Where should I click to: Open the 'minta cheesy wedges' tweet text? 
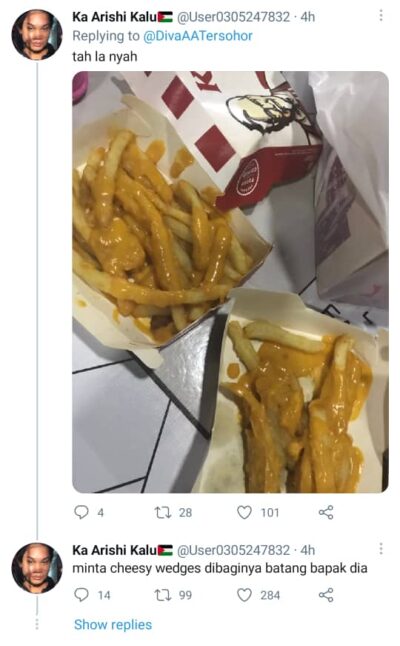220,569
